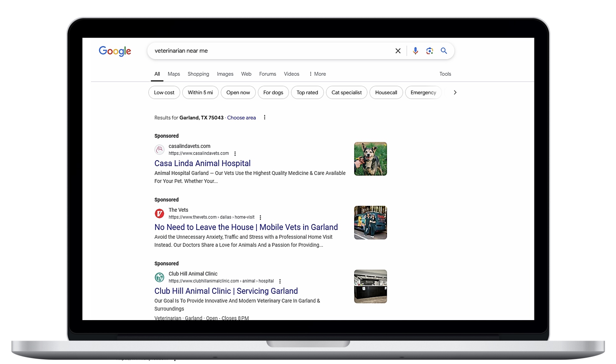Switch to the Maps tab
Viewport: 616px width, 364px height.
[x=174, y=74]
